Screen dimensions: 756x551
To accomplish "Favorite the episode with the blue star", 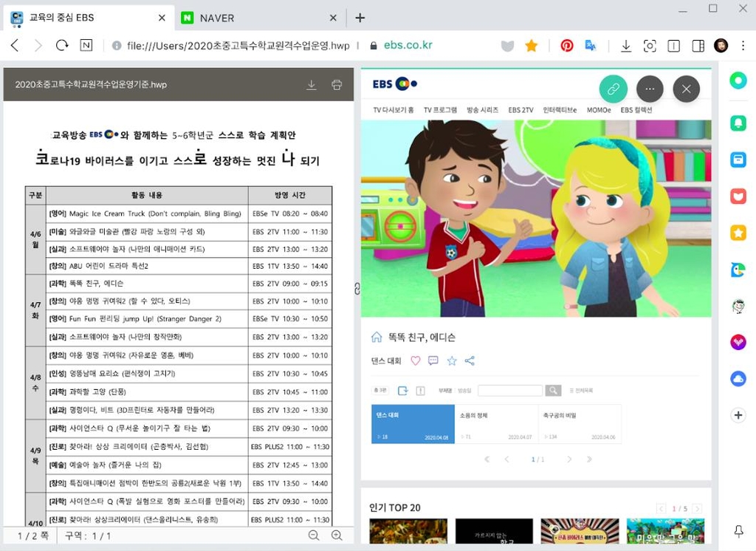I will (x=452, y=361).
